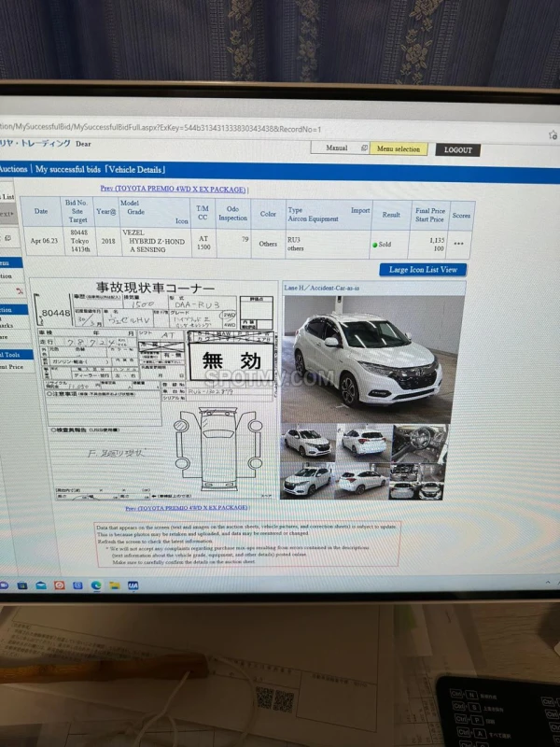Screen dimensions: 560x747
Task: Click the browser favorites star icon
Action: click(553, 134)
